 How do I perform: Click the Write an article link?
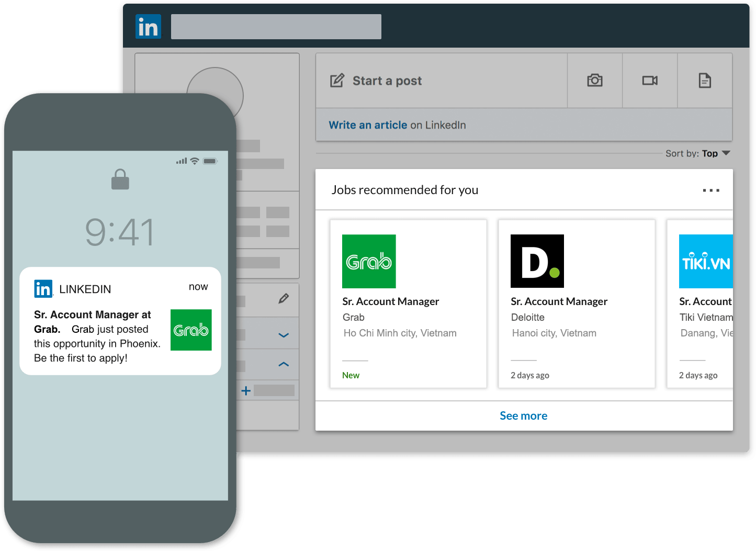click(367, 125)
